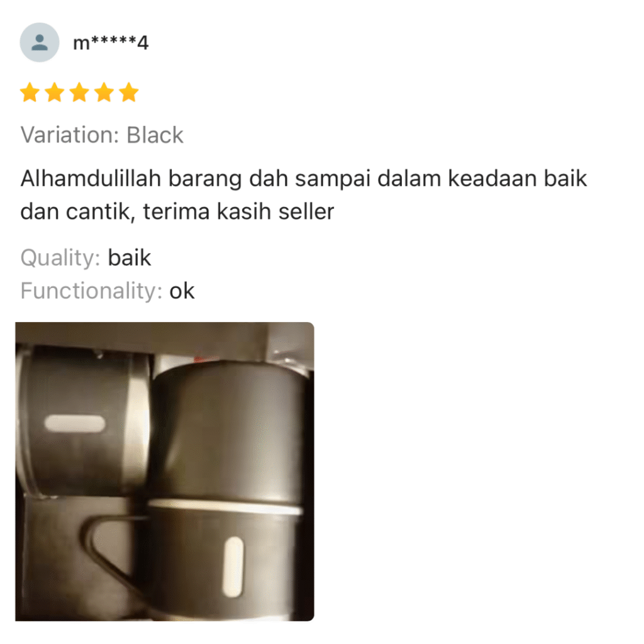Select the 'Black' variation value

pyautogui.click(x=155, y=135)
